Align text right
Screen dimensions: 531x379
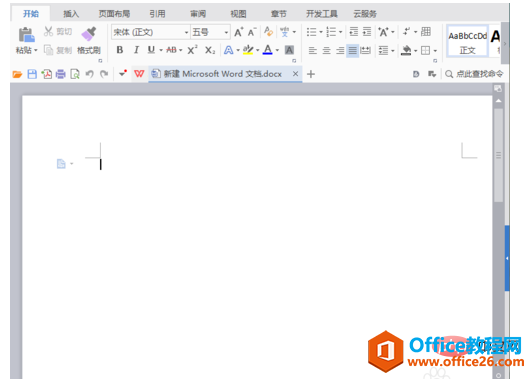coord(340,51)
